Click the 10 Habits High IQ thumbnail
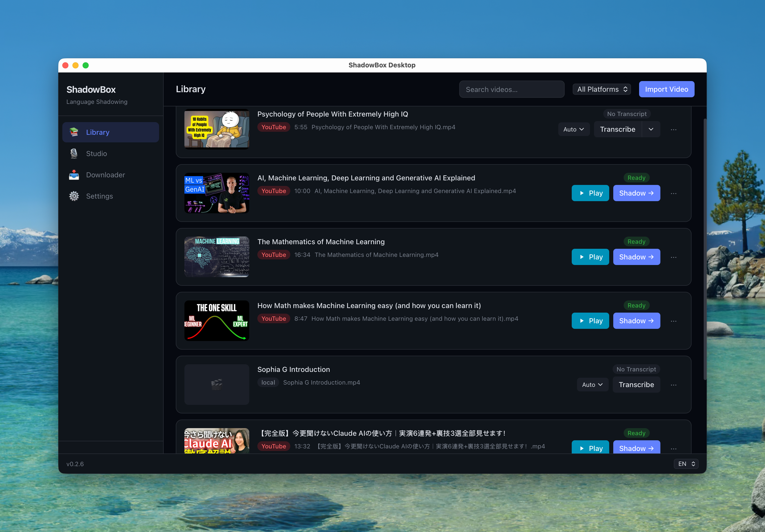Viewport: 765px width, 532px height. tap(217, 129)
